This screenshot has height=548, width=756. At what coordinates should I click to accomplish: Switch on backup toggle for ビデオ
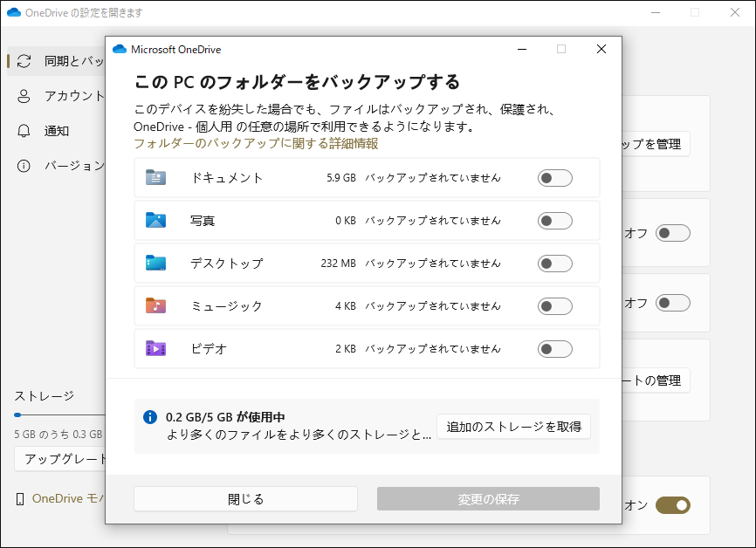pyautogui.click(x=555, y=349)
